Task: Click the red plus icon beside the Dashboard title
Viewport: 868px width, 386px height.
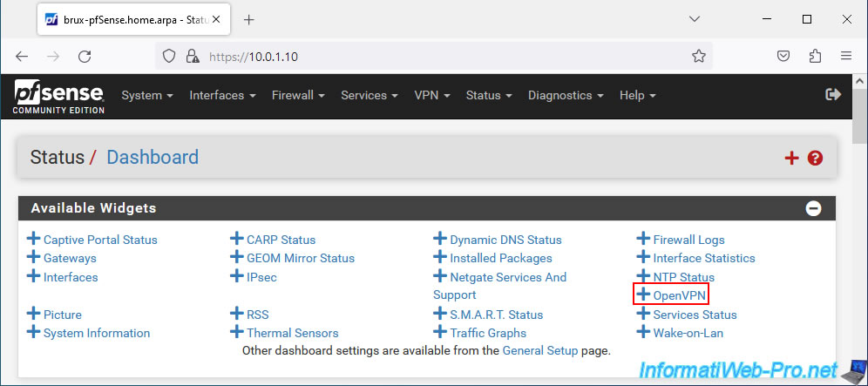Action: (x=791, y=159)
